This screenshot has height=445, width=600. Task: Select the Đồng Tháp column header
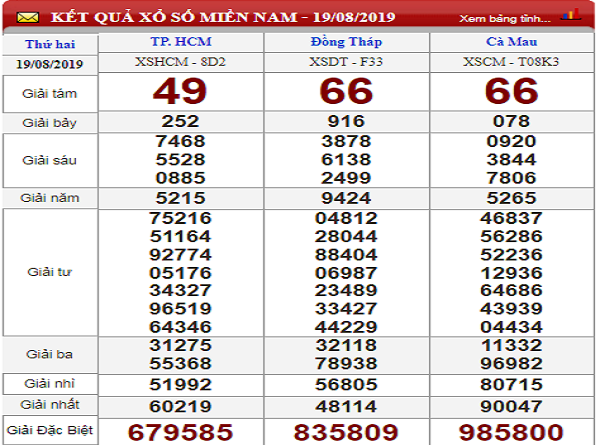pyautogui.click(x=346, y=43)
